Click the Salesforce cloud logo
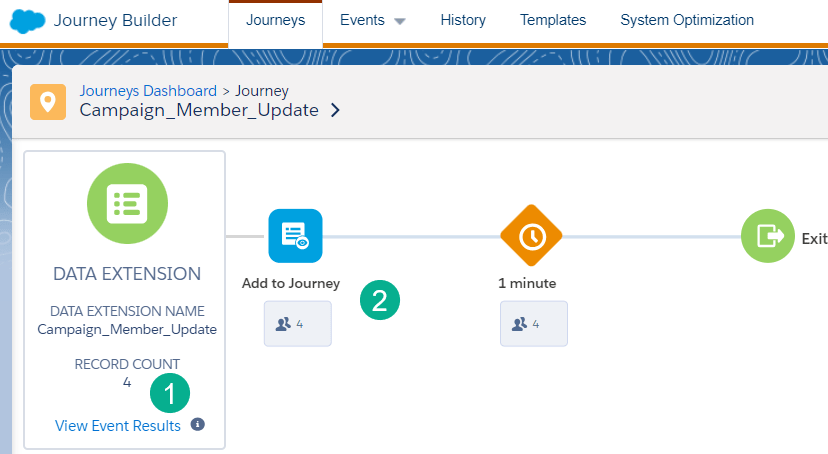Screen dimensions: 828x454 (x=27, y=21)
